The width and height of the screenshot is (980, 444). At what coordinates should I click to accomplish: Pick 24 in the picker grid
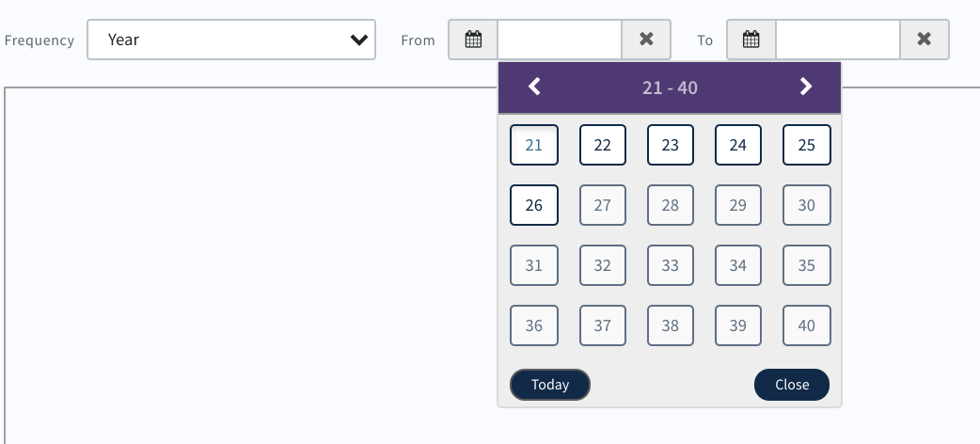[x=738, y=145]
